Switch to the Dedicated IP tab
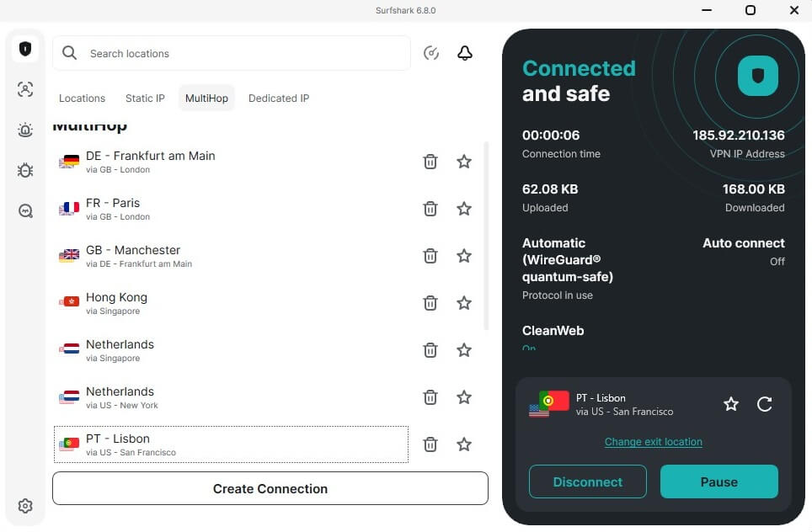This screenshot has height=532, width=812. (279, 98)
